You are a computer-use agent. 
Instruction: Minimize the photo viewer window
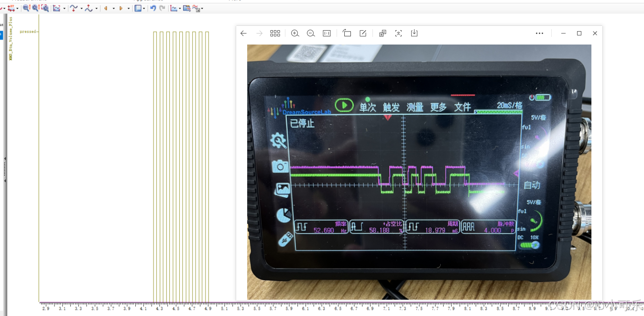(x=563, y=33)
